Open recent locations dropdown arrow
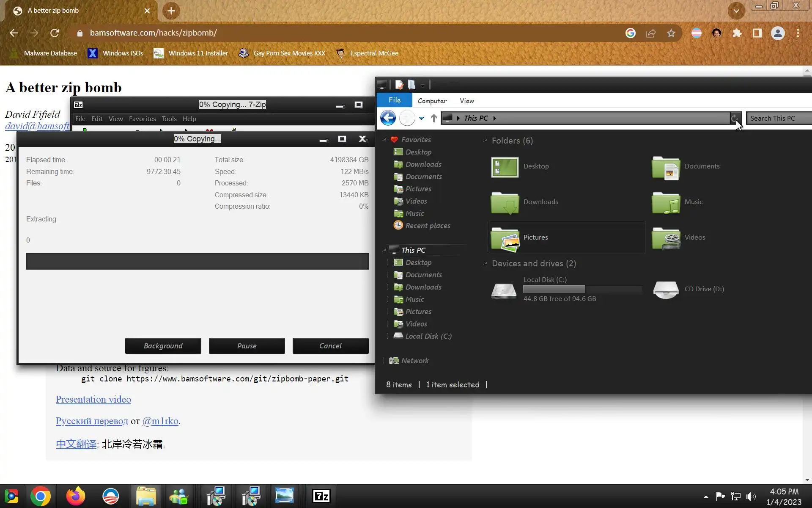The image size is (812, 508). (x=421, y=119)
